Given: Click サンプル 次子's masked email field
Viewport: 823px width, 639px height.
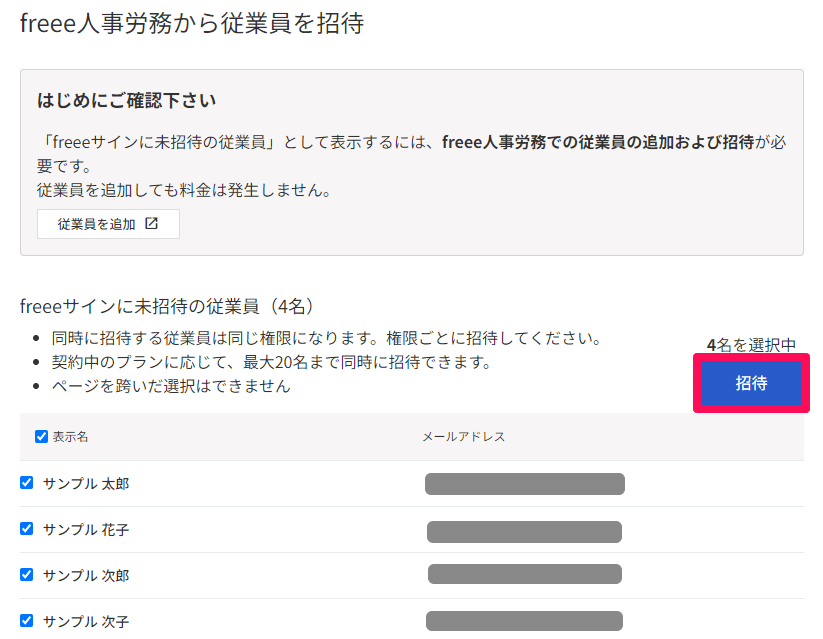Looking at the screenshot, I should (x=525, y=620).
